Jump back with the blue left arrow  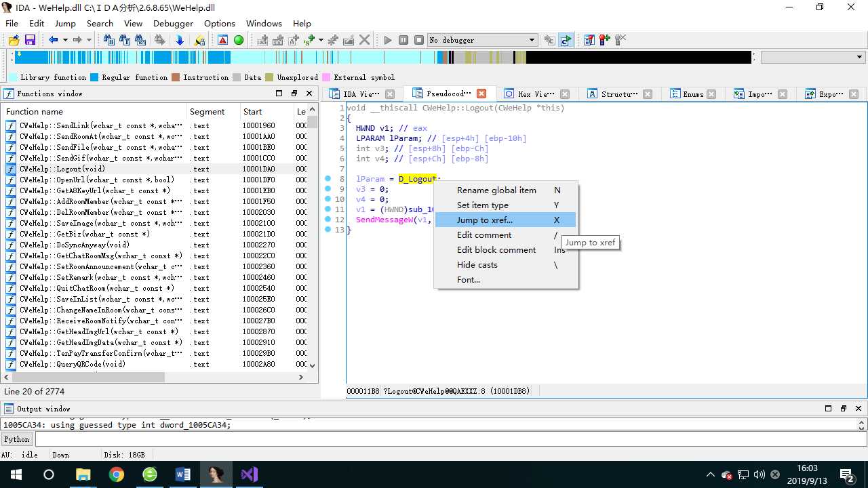[x=53, y=40]
